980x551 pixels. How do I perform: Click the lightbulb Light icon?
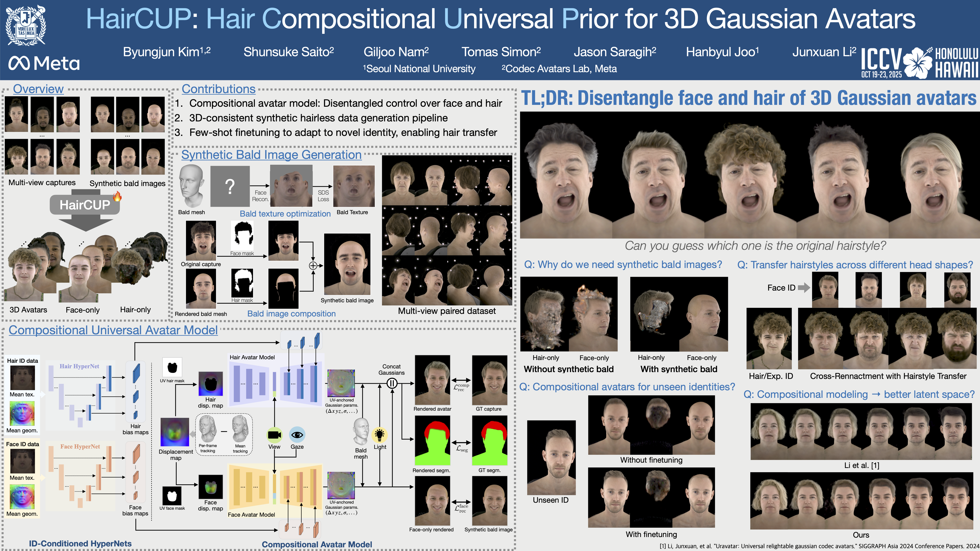coord(379,435)
